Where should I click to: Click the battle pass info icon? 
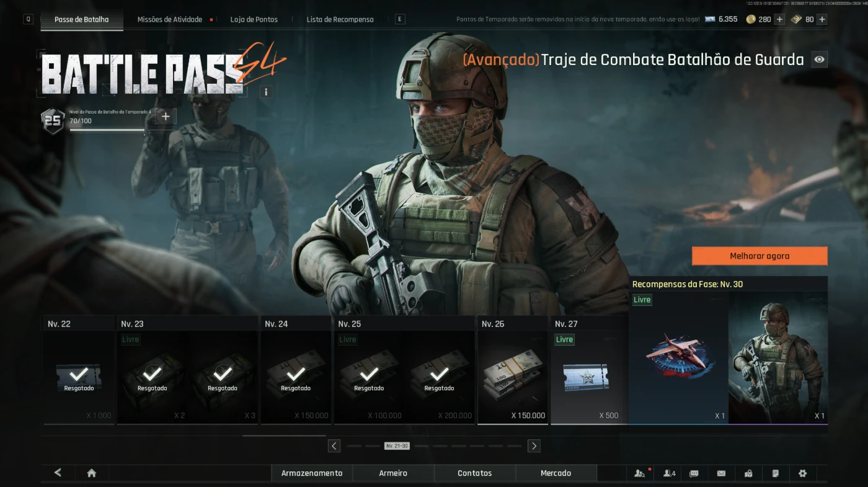(266, 92)
